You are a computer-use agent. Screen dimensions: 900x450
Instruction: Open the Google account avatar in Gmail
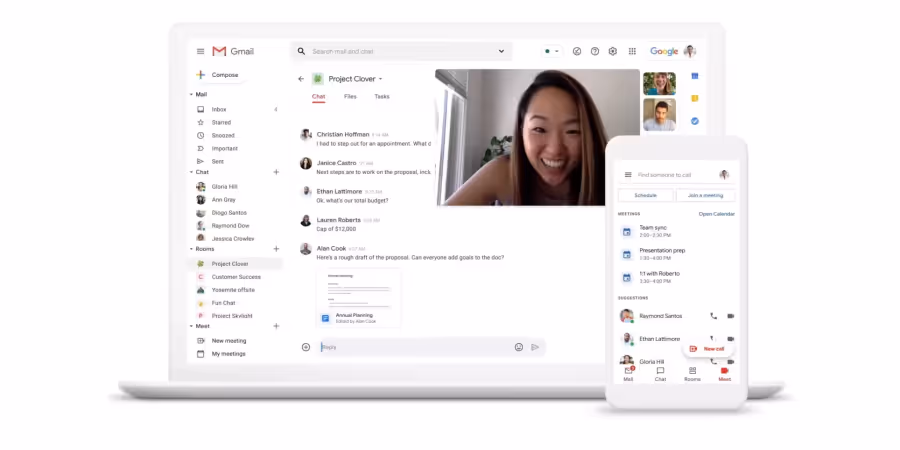click(689, 51)
